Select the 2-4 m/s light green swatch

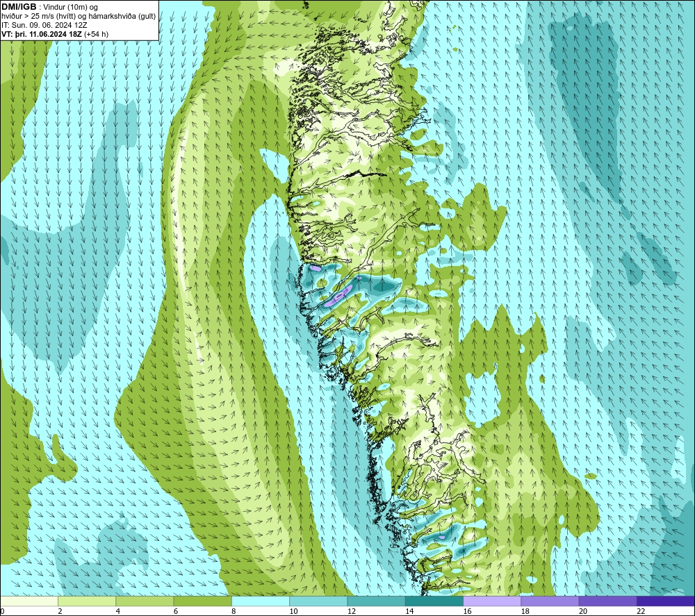(87, 601)
